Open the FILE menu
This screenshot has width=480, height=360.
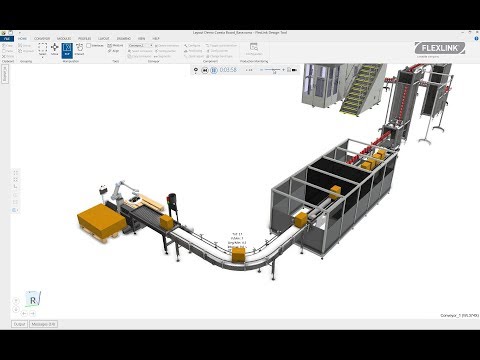[x=6, y=39]
